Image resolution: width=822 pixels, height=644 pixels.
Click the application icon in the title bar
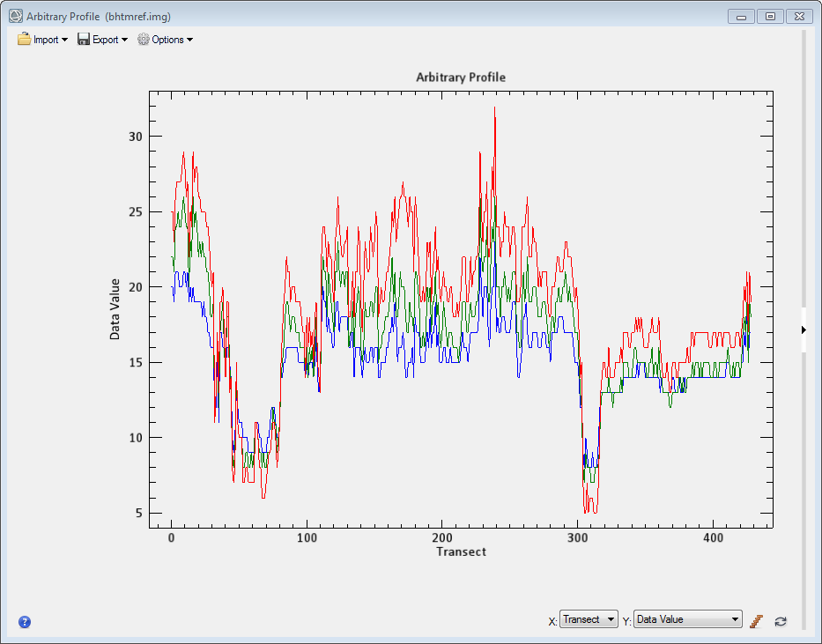point(16,16)
